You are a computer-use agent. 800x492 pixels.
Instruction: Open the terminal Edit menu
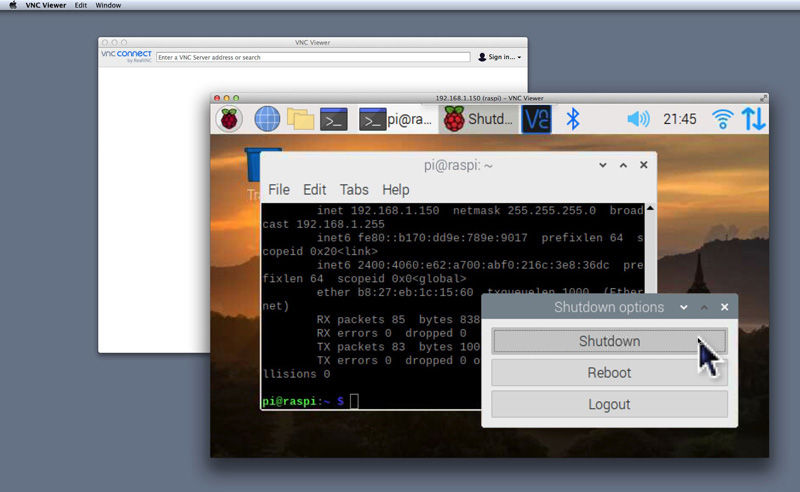pos(315,189)
